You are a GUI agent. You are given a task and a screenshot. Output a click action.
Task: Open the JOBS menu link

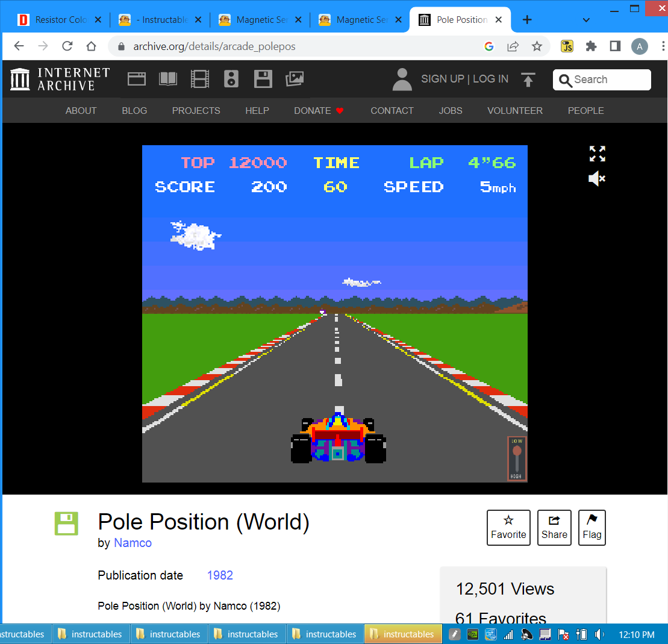[x=451, y=111]
